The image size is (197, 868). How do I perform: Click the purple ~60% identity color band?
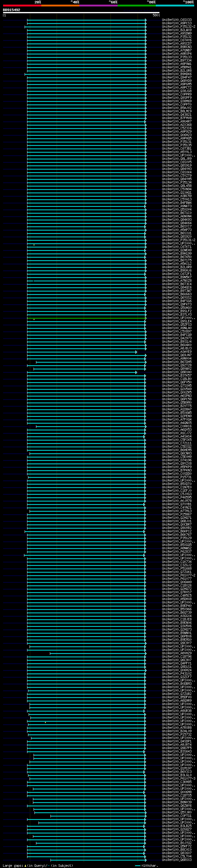click(99, 6)
